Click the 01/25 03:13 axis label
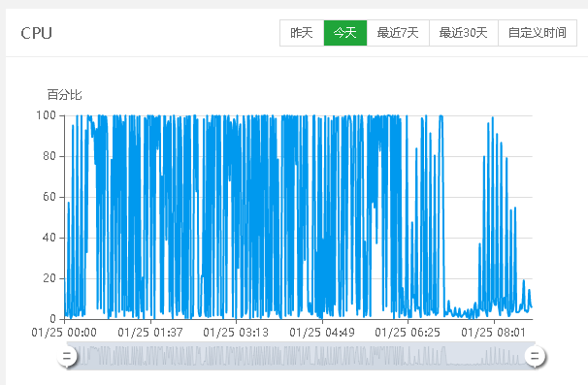The height and width of the screenshot is (385, 588). (x=236, y=333)
